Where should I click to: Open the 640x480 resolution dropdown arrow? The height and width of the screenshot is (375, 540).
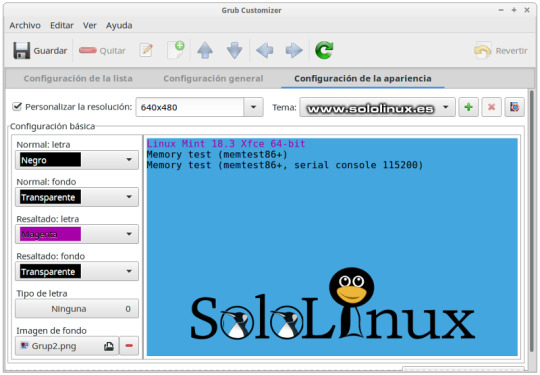tap(253, 107)
